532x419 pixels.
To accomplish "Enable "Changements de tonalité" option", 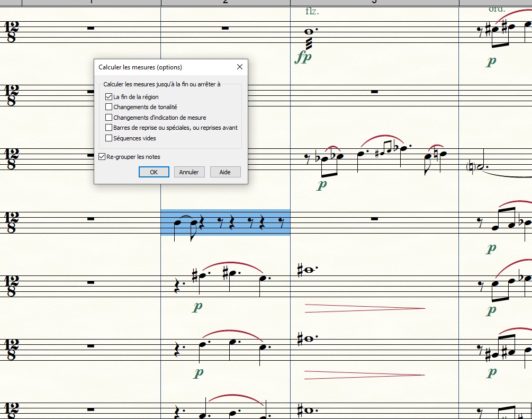I will point(109,107).
